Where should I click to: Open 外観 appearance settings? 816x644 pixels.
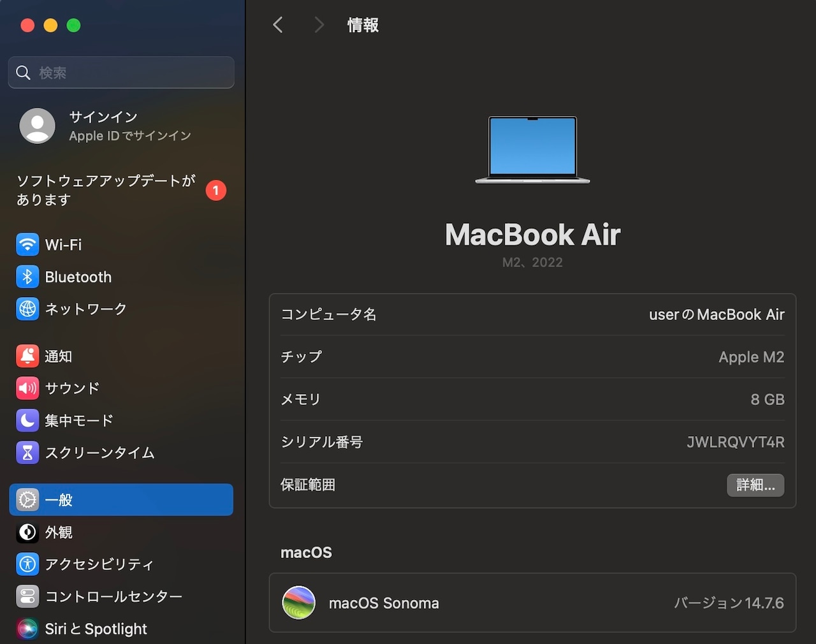(x=121, y=532)
